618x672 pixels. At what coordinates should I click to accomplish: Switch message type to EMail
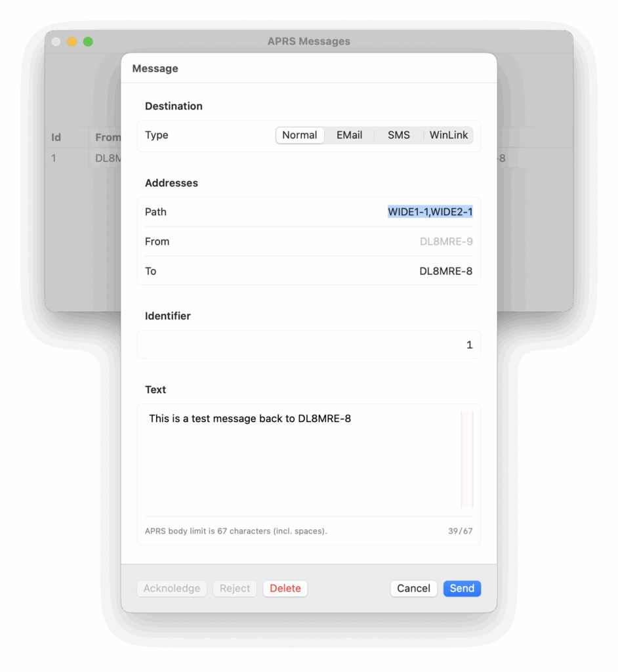click(x=349, y=135)
